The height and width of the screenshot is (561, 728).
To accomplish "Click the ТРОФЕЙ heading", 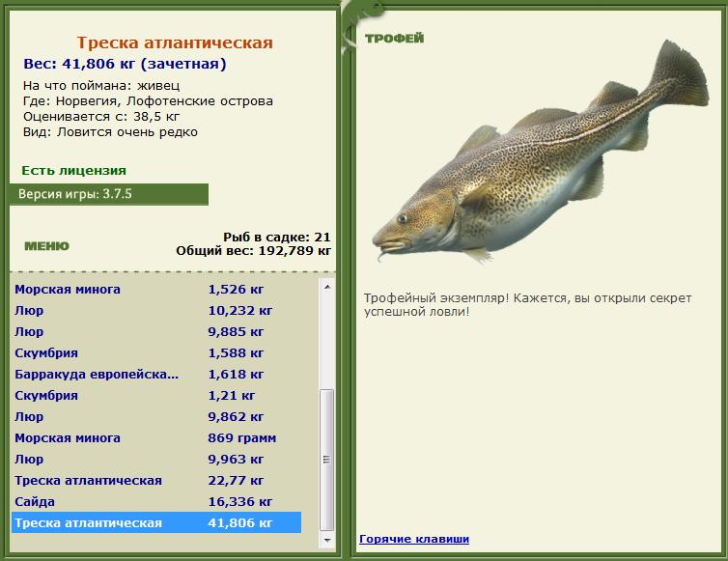I will pyautogui.click(x=395, y=38).
